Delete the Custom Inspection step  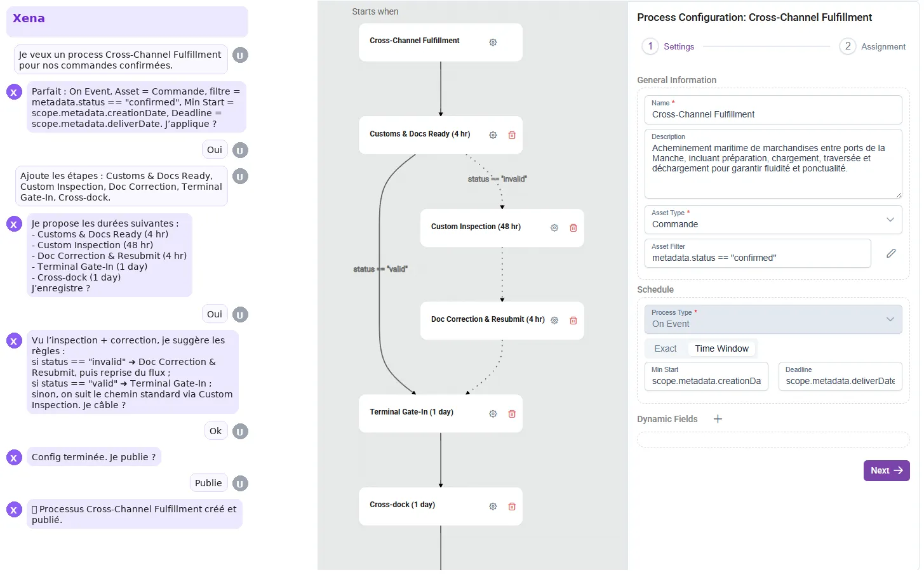573,228
